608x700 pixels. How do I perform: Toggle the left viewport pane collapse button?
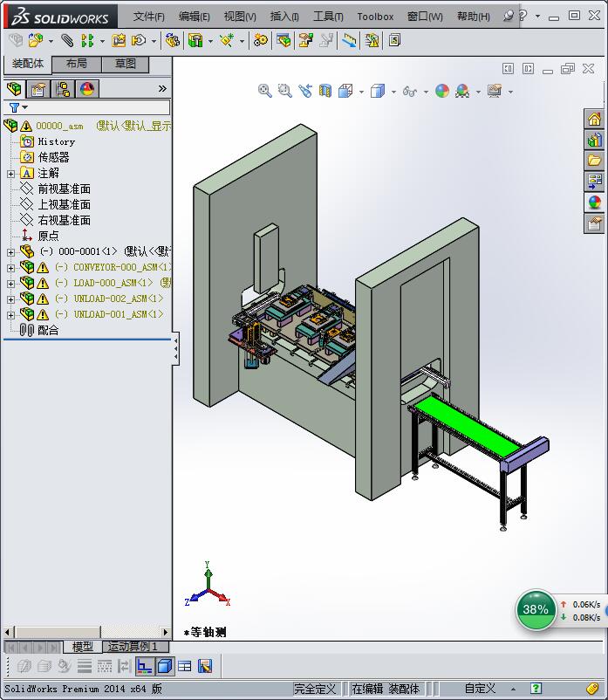click(x=508, y=68)
